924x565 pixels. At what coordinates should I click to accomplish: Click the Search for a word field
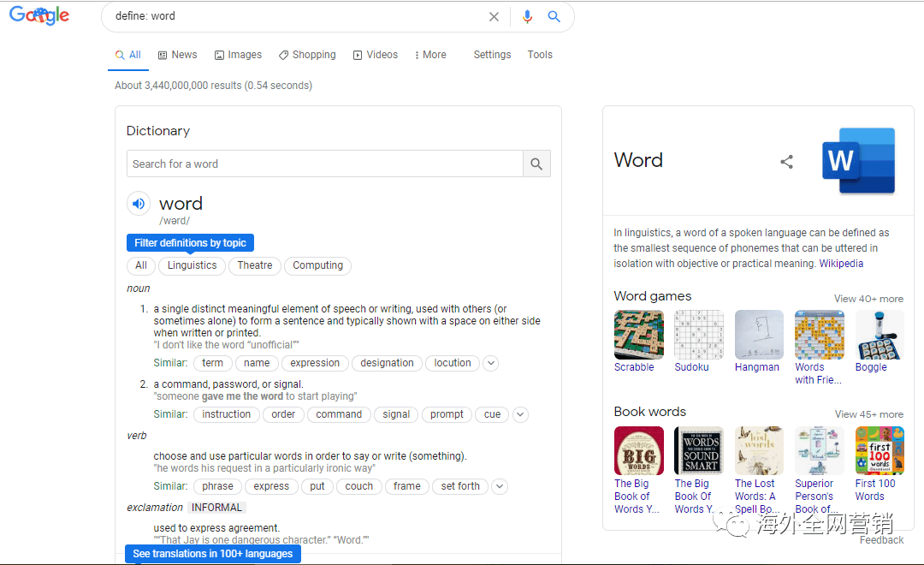point(325,164)
